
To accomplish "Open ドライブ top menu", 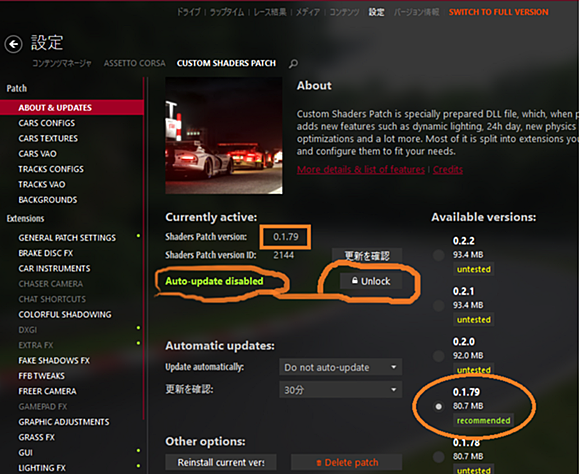I will (189, 12).
